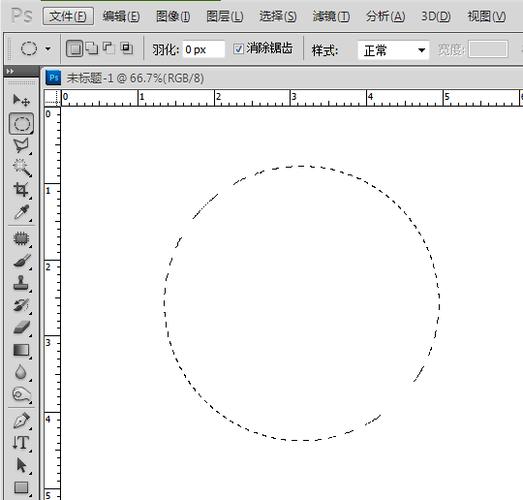
Task: Open the tool preset picker arrow
Action: pos(48,49)
